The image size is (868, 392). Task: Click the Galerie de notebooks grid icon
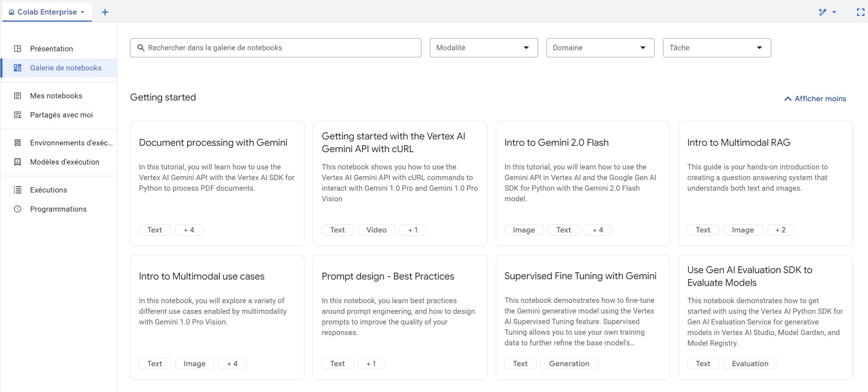[x=17, y=68]
